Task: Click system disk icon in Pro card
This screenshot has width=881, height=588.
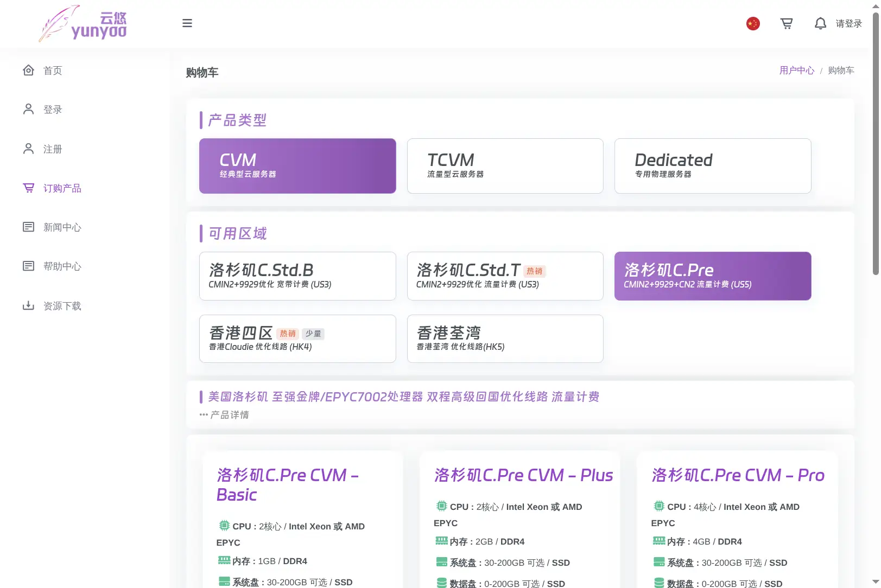Action: [x=659, y=562]
